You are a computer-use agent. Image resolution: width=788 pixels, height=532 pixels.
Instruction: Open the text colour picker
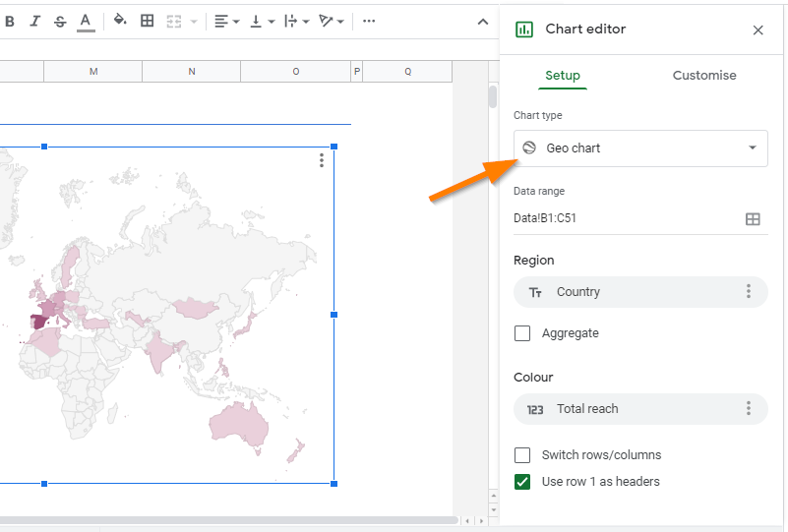coord(86,21)
